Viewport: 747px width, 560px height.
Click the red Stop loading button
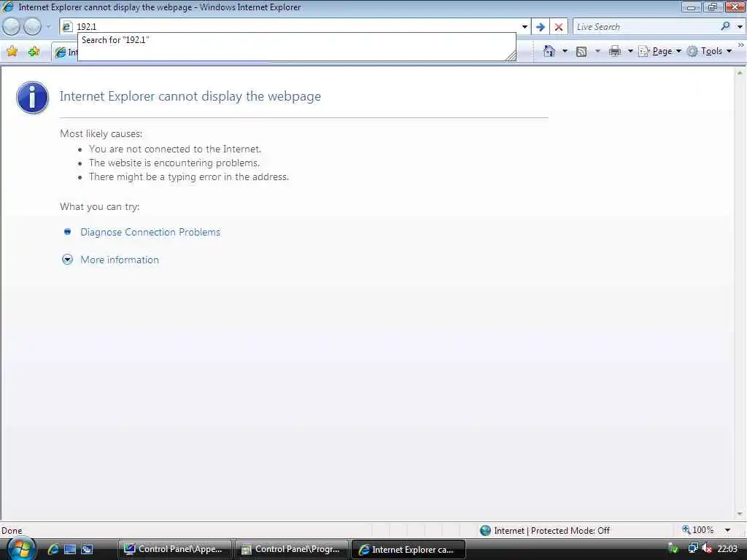point(559,27)
